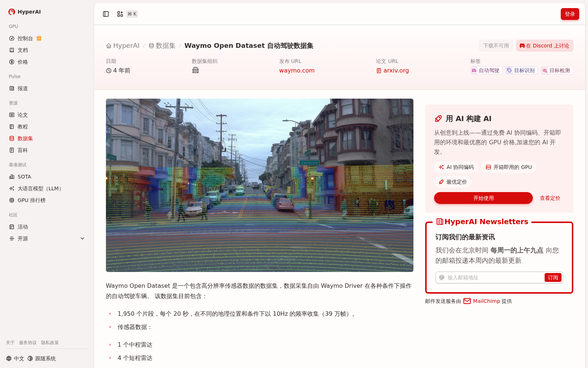Image resolution: width=588 pixels, height=368 pixels.
Task: Click the 开箱即用的 GPU chip
Action: (509, 167)
